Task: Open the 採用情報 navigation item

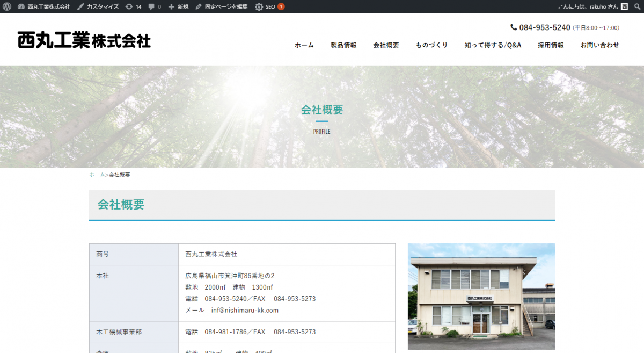Action: (551, 45)
